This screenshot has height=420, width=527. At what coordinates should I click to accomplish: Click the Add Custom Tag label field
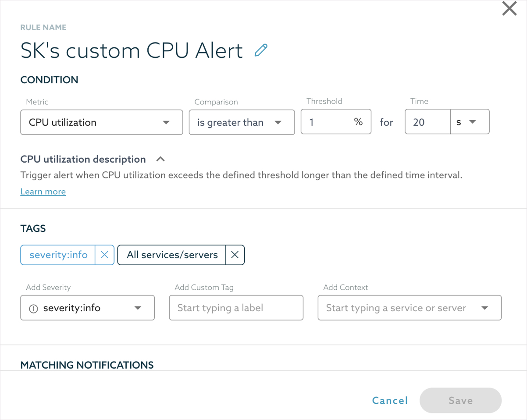coord(236,308)
